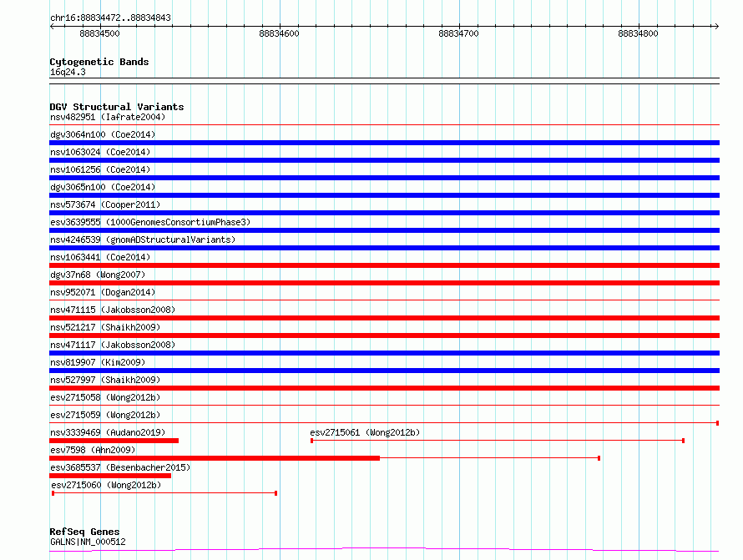Select the dgv3064n100 (Coe2014) blue bar

tap(384, 143)
